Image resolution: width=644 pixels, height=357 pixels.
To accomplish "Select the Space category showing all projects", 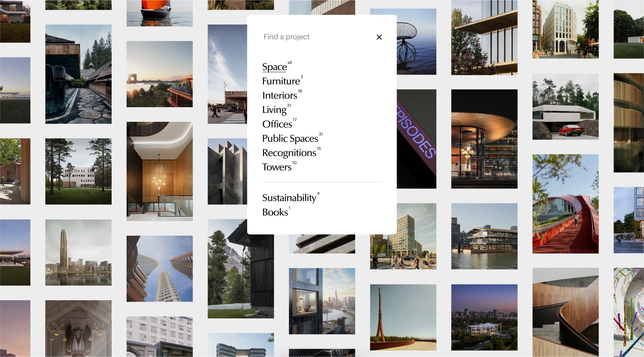I will click(x=274, y=67).
